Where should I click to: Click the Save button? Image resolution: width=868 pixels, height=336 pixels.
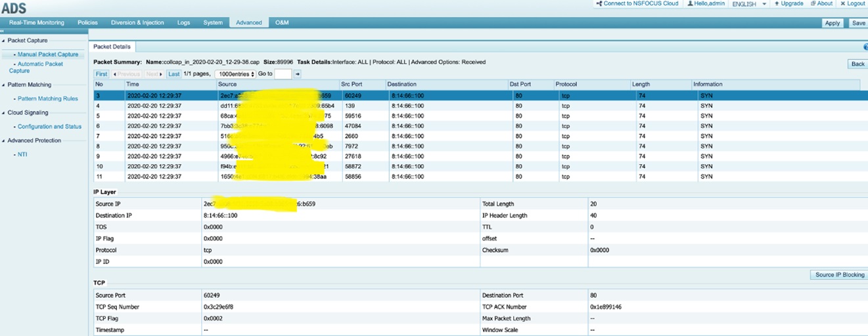point(858,23)
